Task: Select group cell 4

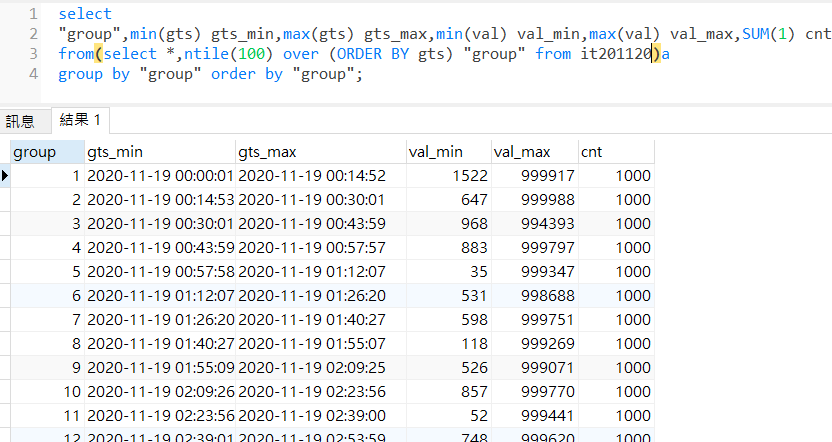Action: point(48,247)
